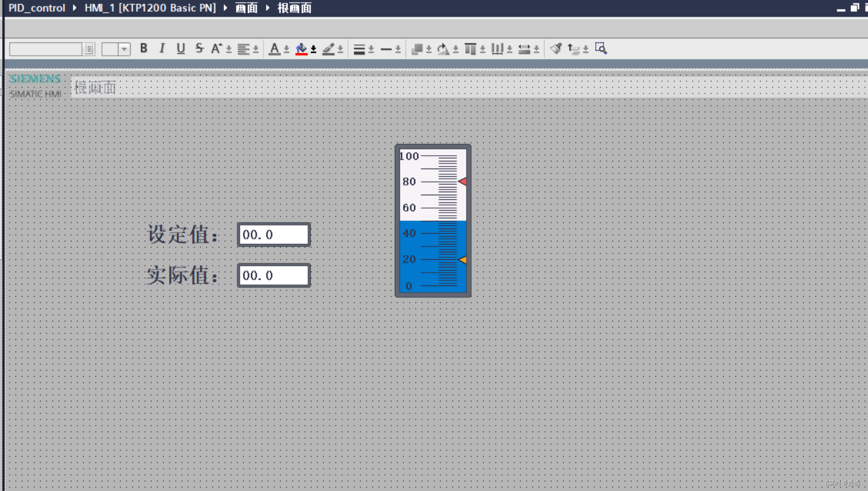Toggle italic formatting
This screenshot has width=868, height=491.
tap(162, 49)
